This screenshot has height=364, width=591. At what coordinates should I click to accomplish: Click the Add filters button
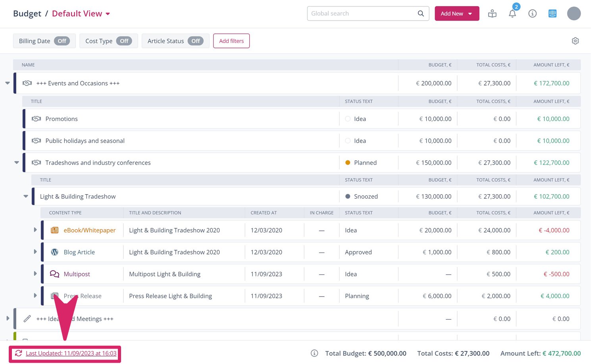pyautogui.click(x=231, y=41)
